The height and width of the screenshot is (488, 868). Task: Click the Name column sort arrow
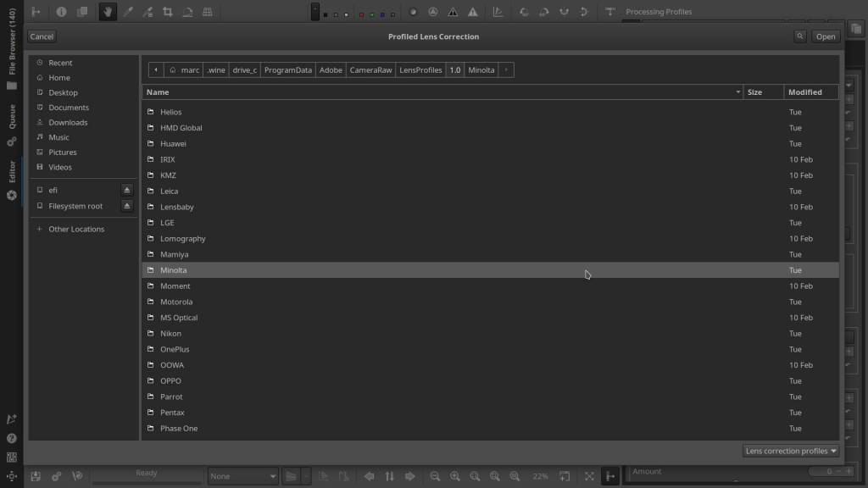click(x=737, y=92)
